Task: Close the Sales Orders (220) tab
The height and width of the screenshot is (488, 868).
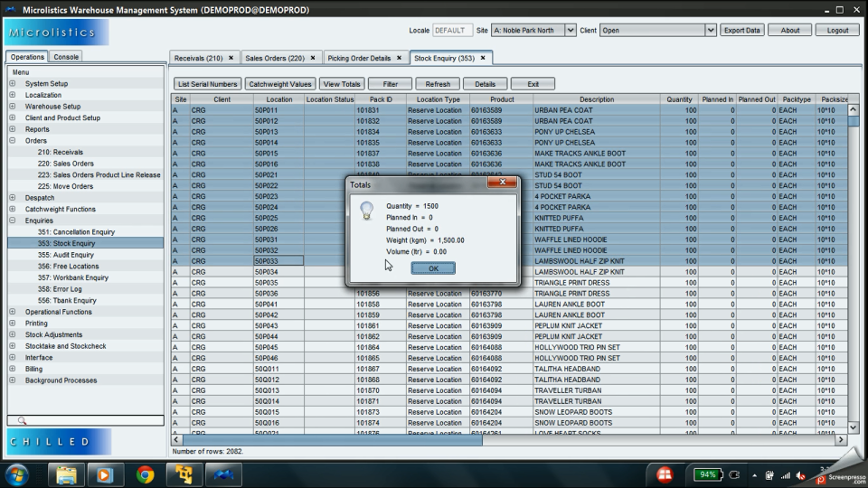Action: [313, 58]
